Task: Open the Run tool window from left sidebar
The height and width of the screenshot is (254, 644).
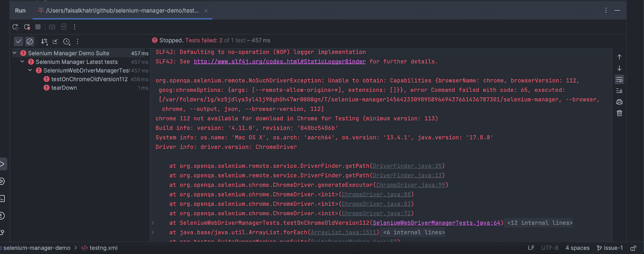Action: [2, 164]
